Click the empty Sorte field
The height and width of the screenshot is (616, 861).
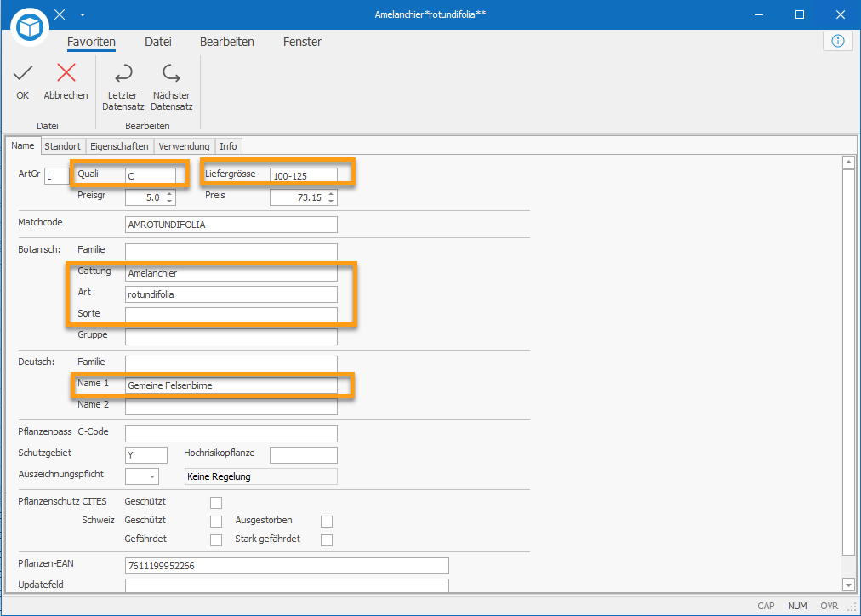[231, 315]
